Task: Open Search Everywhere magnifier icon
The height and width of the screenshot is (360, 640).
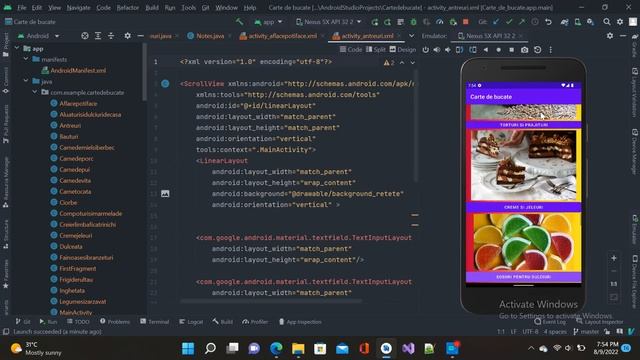Action: pyautogui.click(x=607, y=22)
